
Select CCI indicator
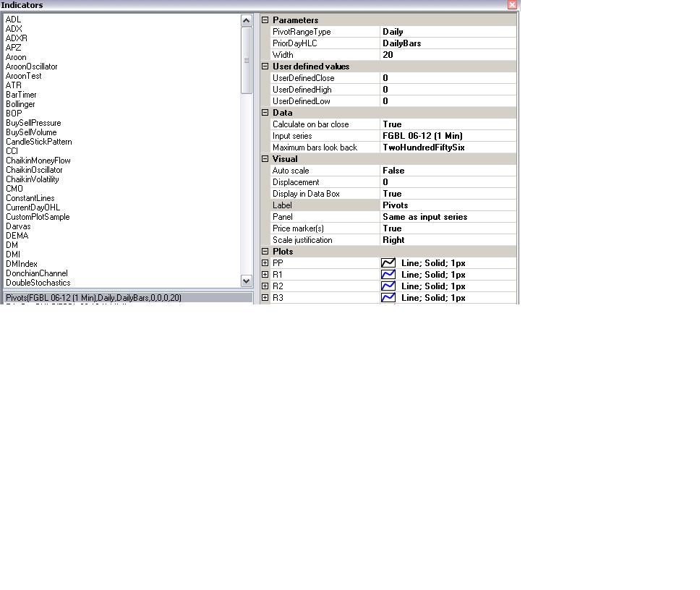click(12, 151)
